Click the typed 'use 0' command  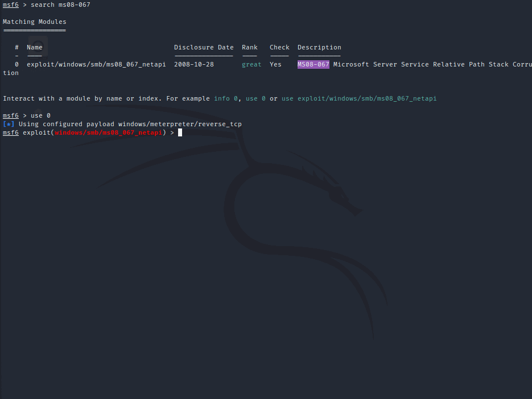click(41, 115)
